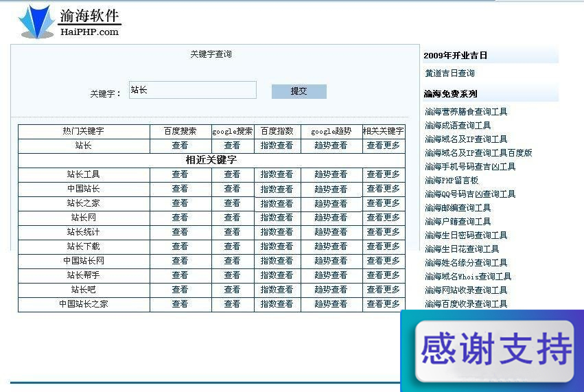Click 趋势查看 in the 站长网 row
Image resolution: width=584 pixels, height=392 pixels.
coord(331,217)
